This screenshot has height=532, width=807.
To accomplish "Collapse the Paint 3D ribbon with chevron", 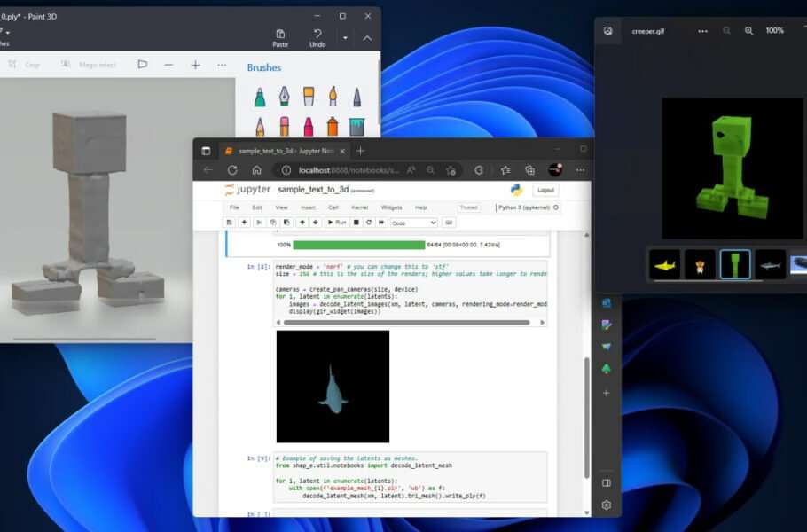I will pyautogui.click(x=367, y=38).
